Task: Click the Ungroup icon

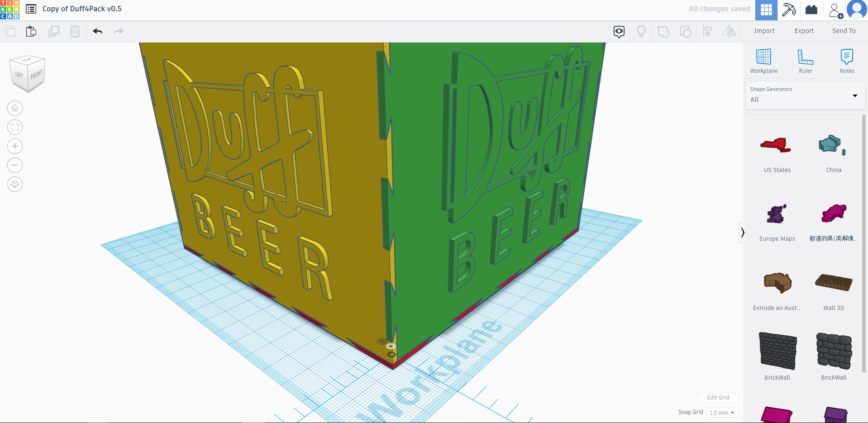Action: pyautogui.click(x=685, y=31)
